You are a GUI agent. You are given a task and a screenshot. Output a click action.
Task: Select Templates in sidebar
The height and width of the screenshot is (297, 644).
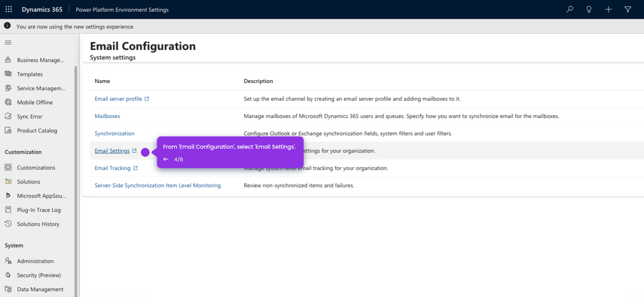(30, 74)
